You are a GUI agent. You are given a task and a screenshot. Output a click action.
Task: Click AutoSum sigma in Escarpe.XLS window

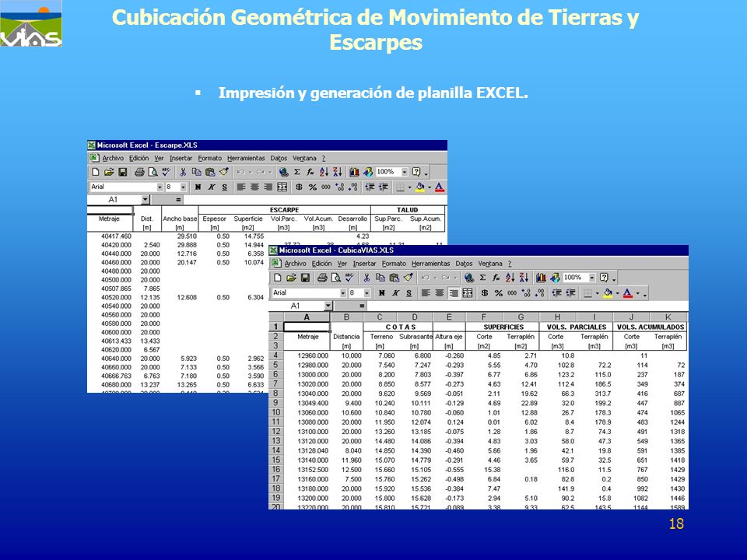[296, 172]
